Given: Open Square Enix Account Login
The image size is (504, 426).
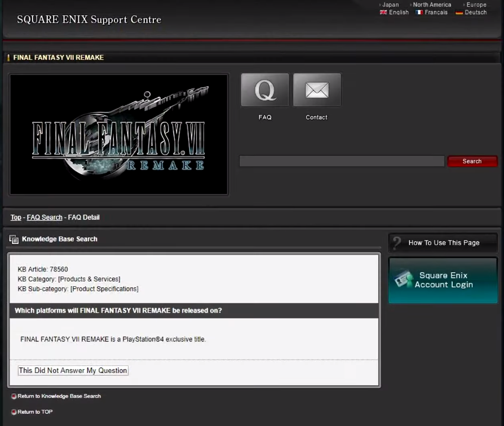Looking at the screenshot, I should (x=443, y=280).
